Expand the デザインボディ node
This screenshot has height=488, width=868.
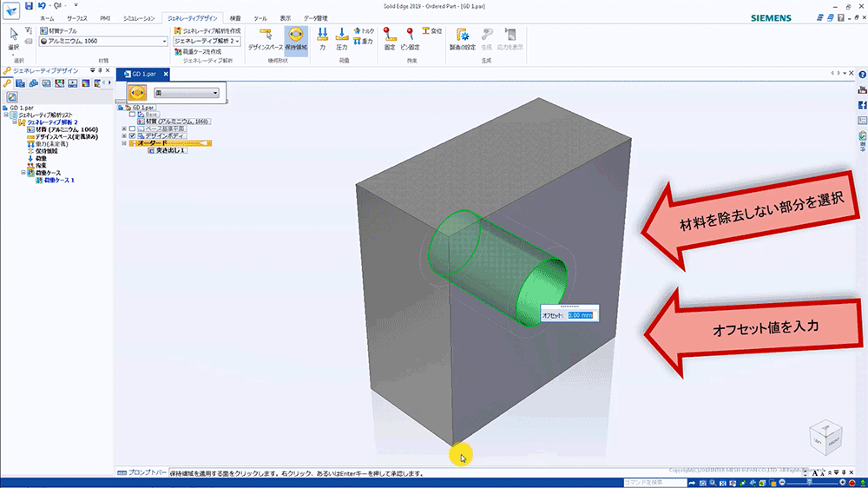[x=124, y=135]
